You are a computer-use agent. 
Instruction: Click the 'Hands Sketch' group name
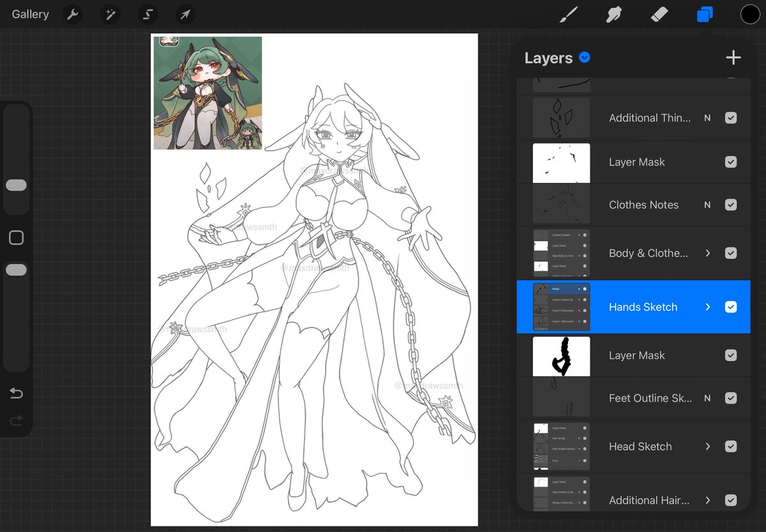[x=643, y=307]
